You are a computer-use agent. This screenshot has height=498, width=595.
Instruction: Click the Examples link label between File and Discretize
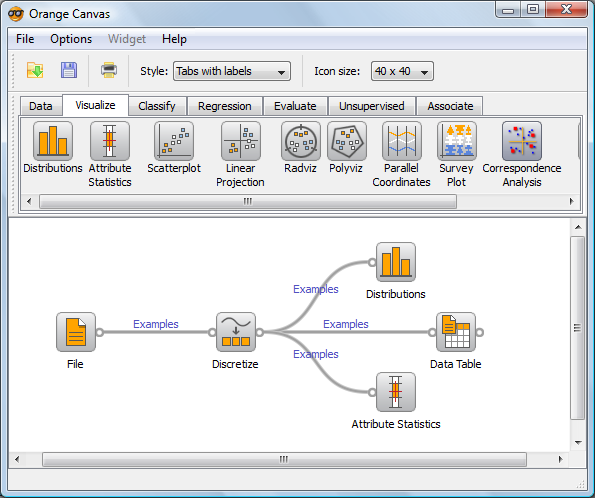[x=156, y=324]
